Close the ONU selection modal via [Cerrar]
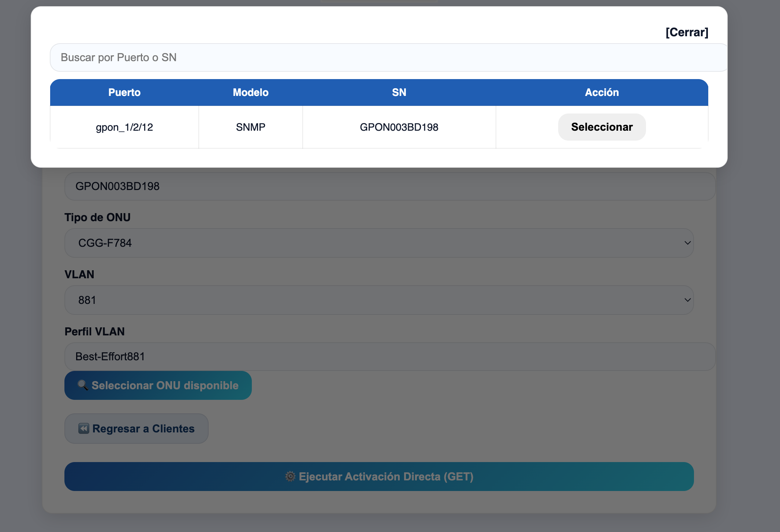 [x=687, y=32]
